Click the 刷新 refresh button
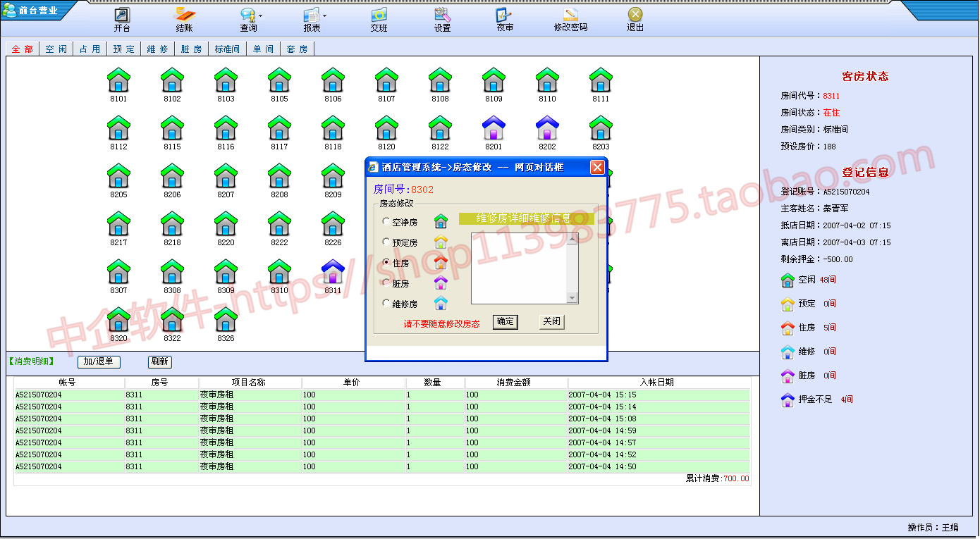The width and height of the screenshot is (980, 539). (x=159, y=362)
